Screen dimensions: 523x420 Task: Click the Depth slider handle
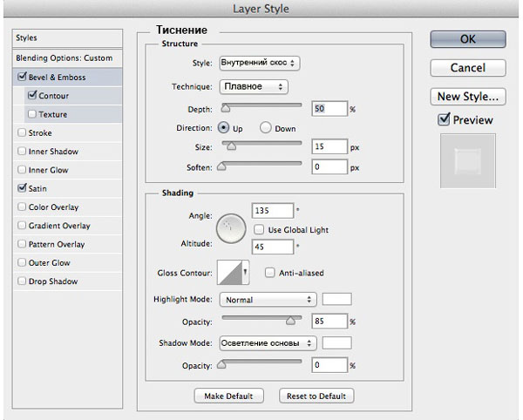[226, 108]
